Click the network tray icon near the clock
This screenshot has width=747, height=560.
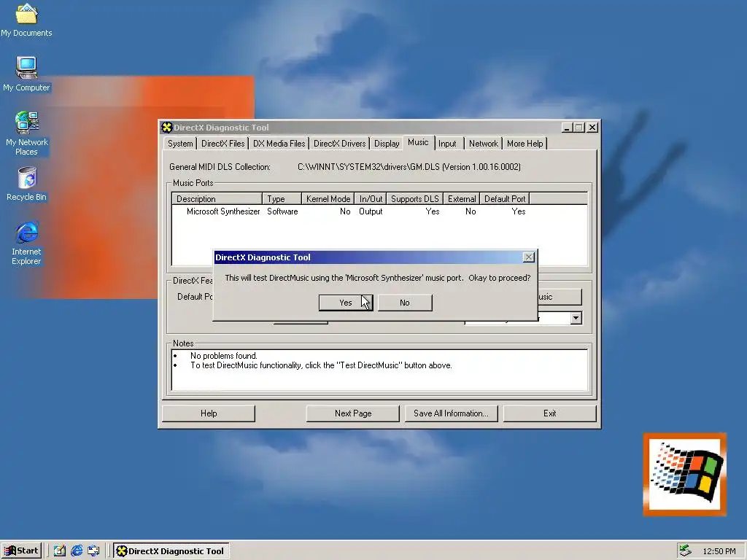[x=685, y=551]
